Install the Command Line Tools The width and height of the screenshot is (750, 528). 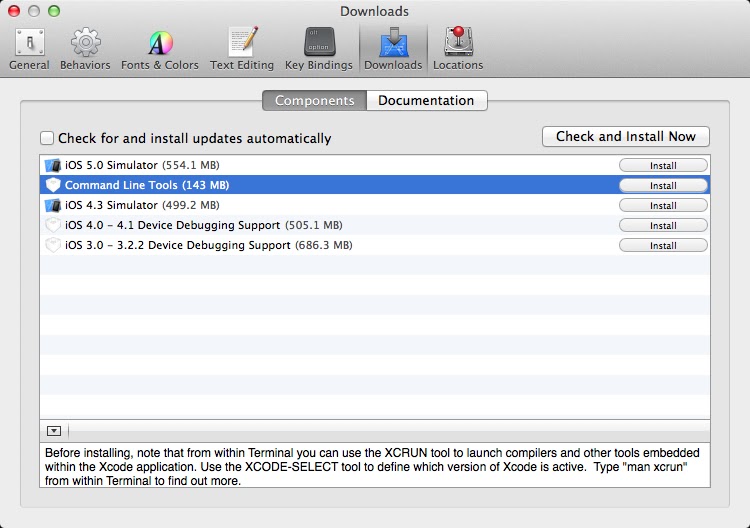pyautogui.click(x=663, y=186)
